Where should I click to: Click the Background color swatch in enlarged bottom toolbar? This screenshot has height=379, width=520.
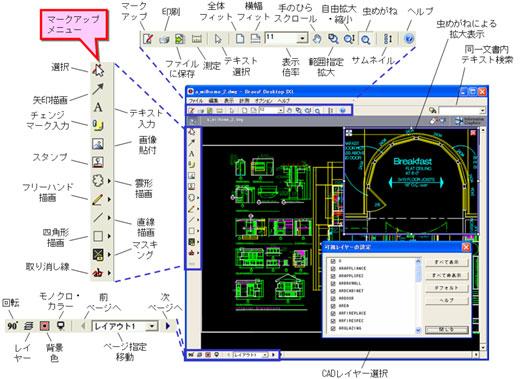(x=44, y=326)
